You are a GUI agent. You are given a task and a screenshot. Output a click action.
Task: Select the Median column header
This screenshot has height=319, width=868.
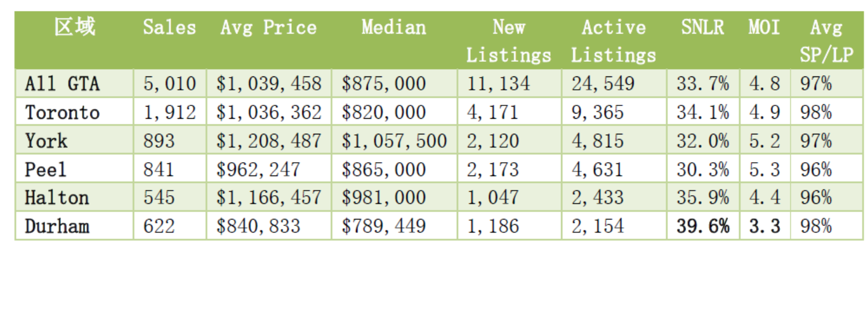[x=394, y=27]
